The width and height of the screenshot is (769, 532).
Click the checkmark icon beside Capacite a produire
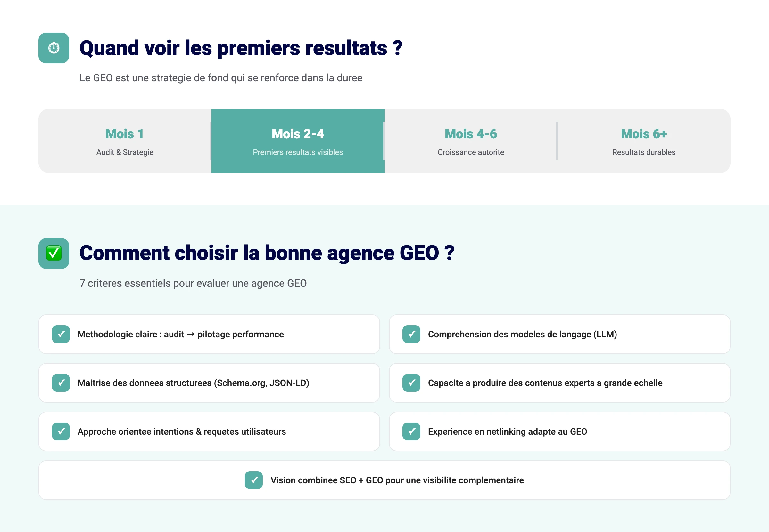pos(411,383)
